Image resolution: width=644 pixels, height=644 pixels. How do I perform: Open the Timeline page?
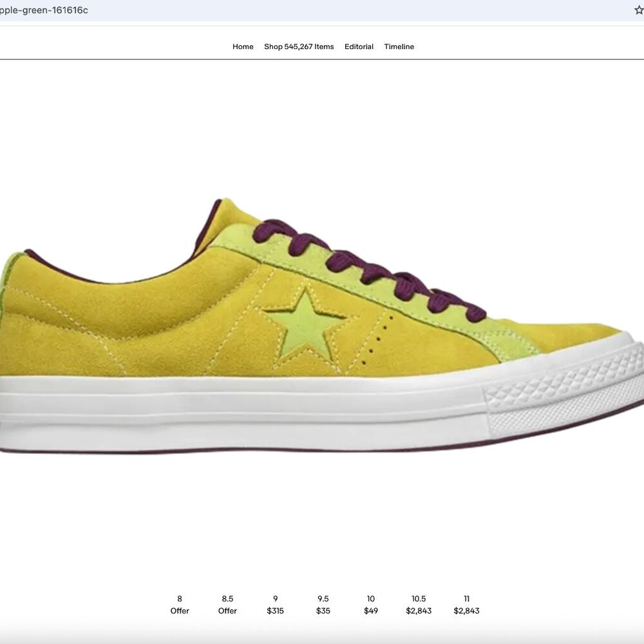[399, 46]
